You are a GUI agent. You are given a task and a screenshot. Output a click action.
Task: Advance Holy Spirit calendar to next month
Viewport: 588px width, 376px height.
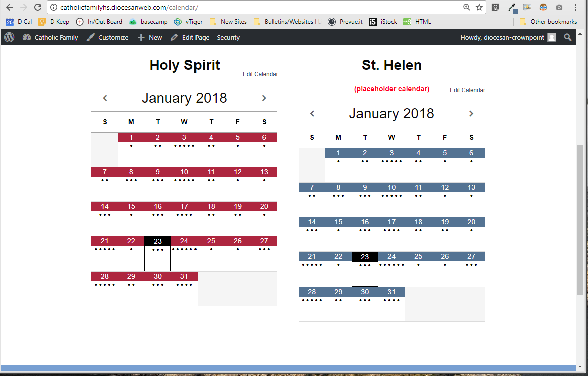point(264,98)
